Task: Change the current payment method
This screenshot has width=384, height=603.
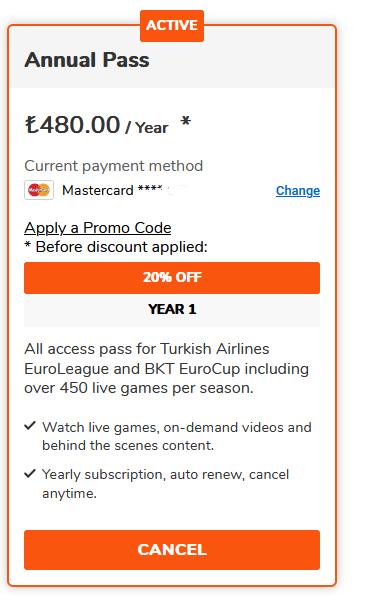Action: pos(298,191)
